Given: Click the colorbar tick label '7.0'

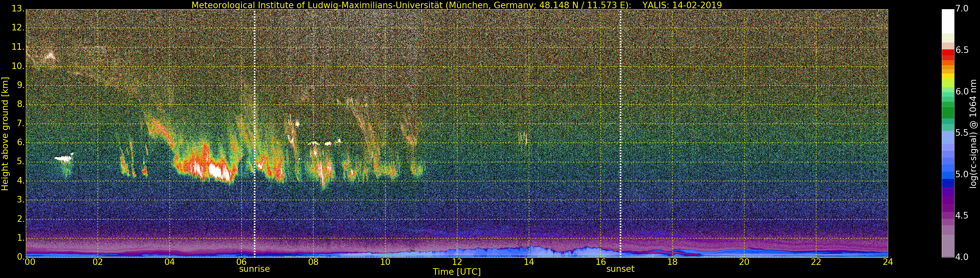Looking at the screenshot, I should 962,9.
